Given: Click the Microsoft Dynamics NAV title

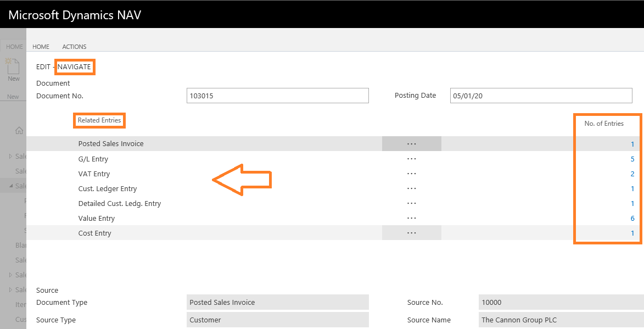Looking at the screenshot, I should (x=75, y=15).
